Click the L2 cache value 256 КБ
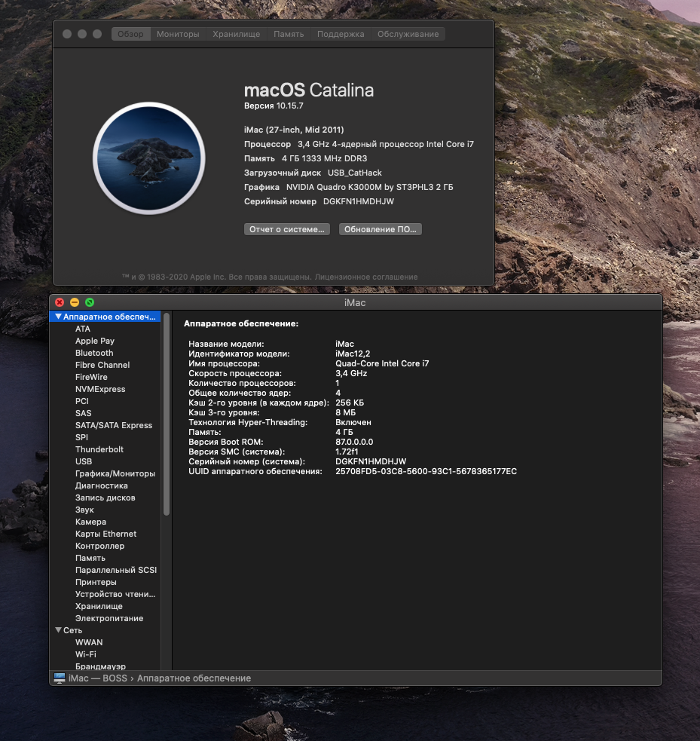The width and height of the screenshot is (700, 741). coord(350,403)
